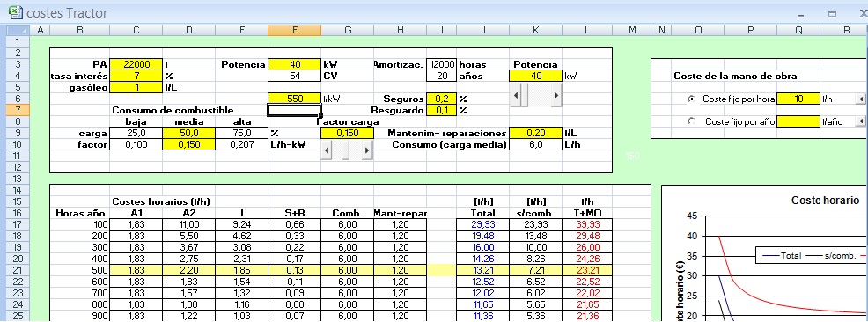Image resolution: width=868 pixels, height=322 pixels.
Task: Click Mantenim-reparaciones 0,20 cell
Action: coord(535,134)
